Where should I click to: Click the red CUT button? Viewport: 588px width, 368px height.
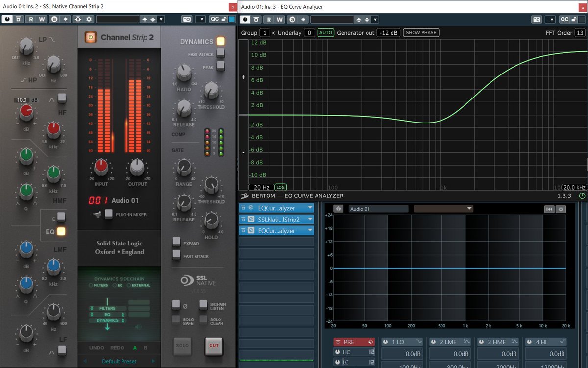tap(214, 345)
